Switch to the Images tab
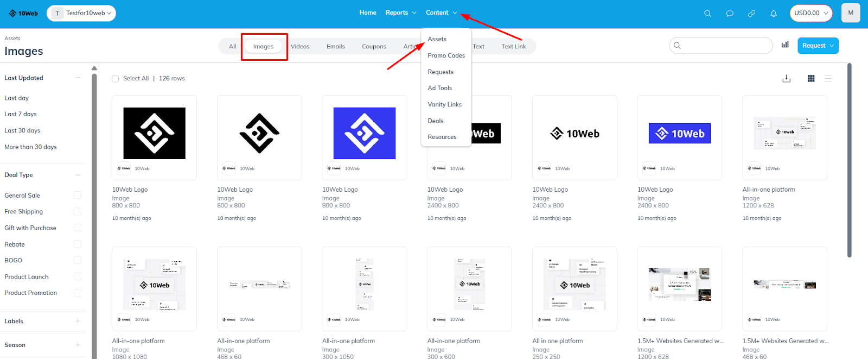This screenshot has width=868, height=359. click(263, 46)
